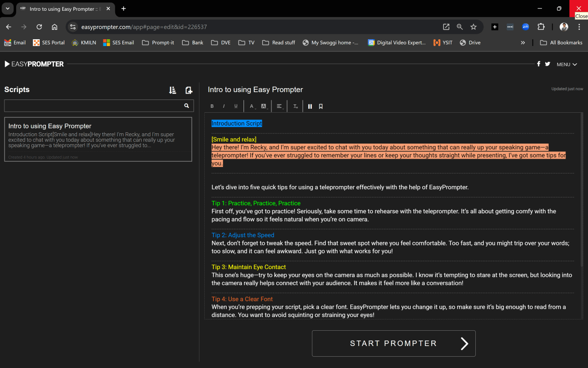This screenshot has width=588, height=368.
Task: Open the EasyPrompter Twitter link
Action: 547,64
